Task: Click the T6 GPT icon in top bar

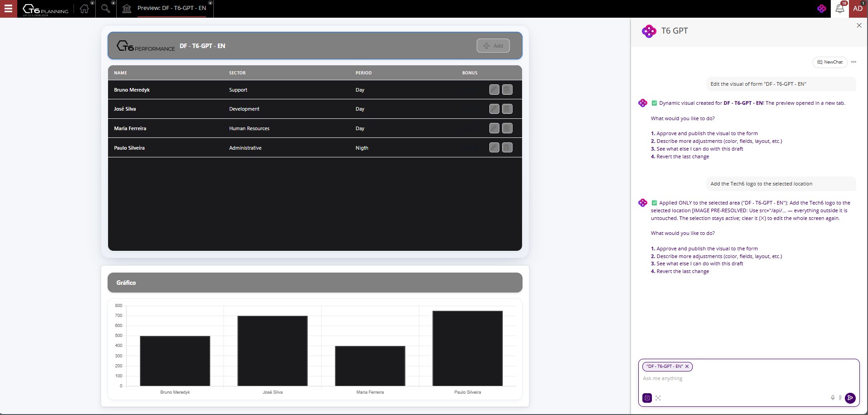Action: (822, 8)
